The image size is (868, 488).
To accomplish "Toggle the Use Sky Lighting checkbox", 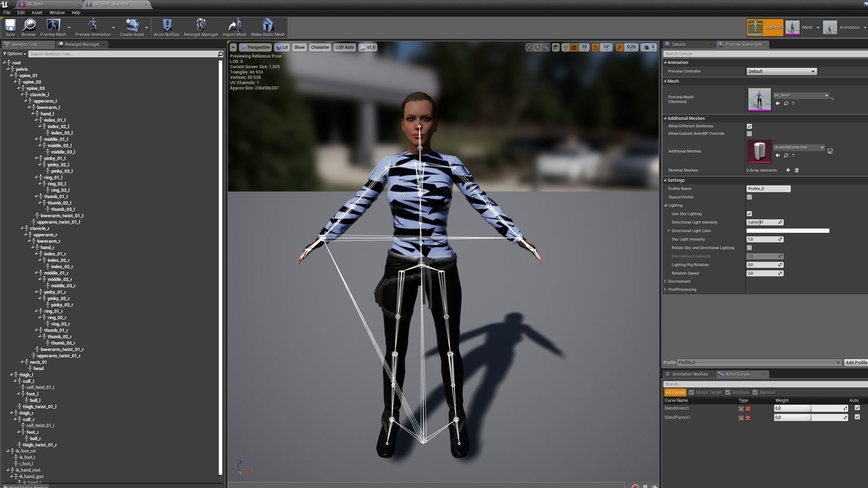I will click(749, 214).
